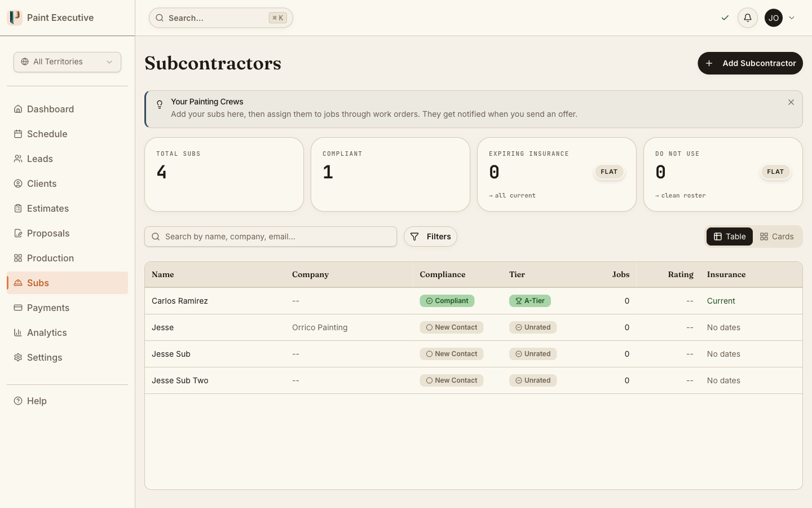
Task: Open the Jesse Sub Two row
Action: [x=474, y=380]
